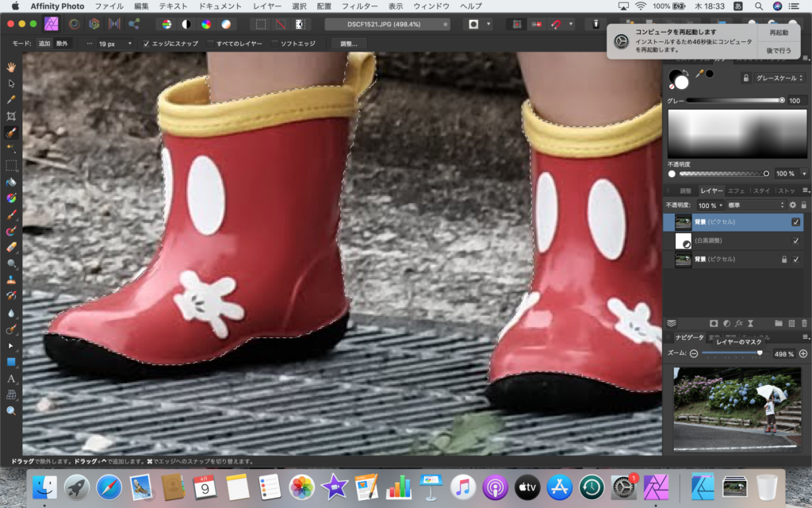
Task: Expand the snapping options dropdown arrow
Action: (x=571, y=25)
